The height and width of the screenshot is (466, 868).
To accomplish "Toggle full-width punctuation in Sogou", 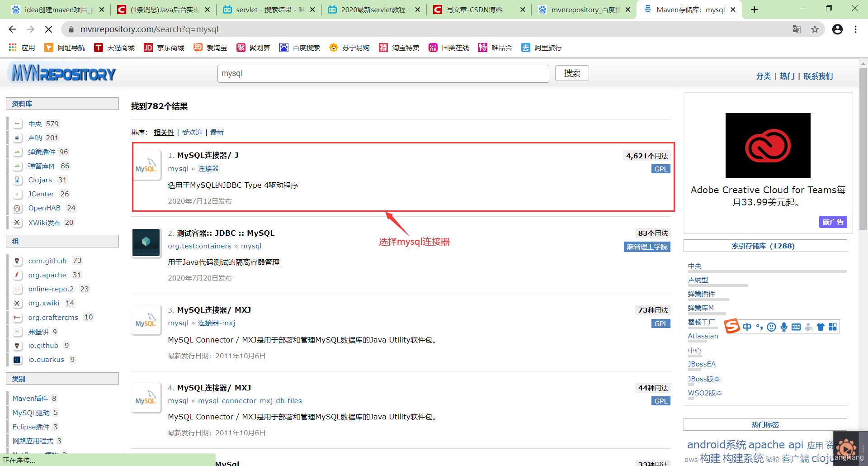I will 759,327.
